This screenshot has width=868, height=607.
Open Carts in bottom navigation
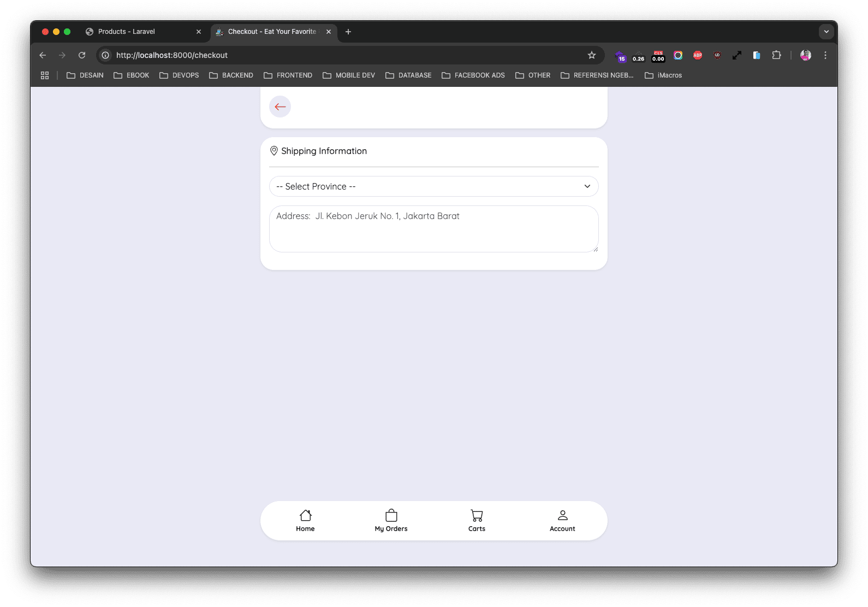click(477, 521)
